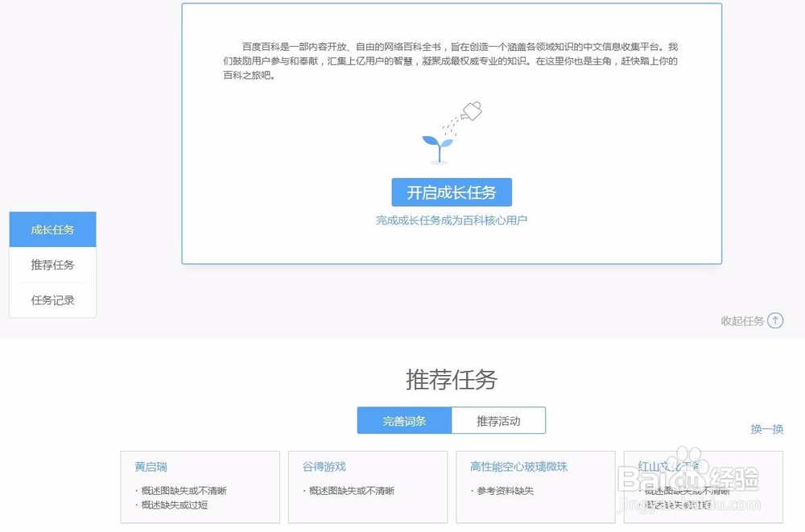Open the 黄启瑞 entry card

pyautogui.click(x=149, y=466)
